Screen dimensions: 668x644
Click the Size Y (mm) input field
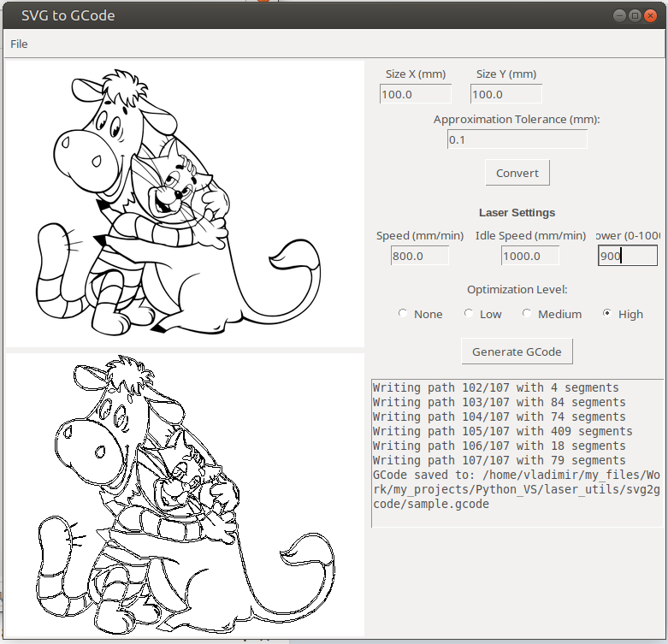pos(505,94)
